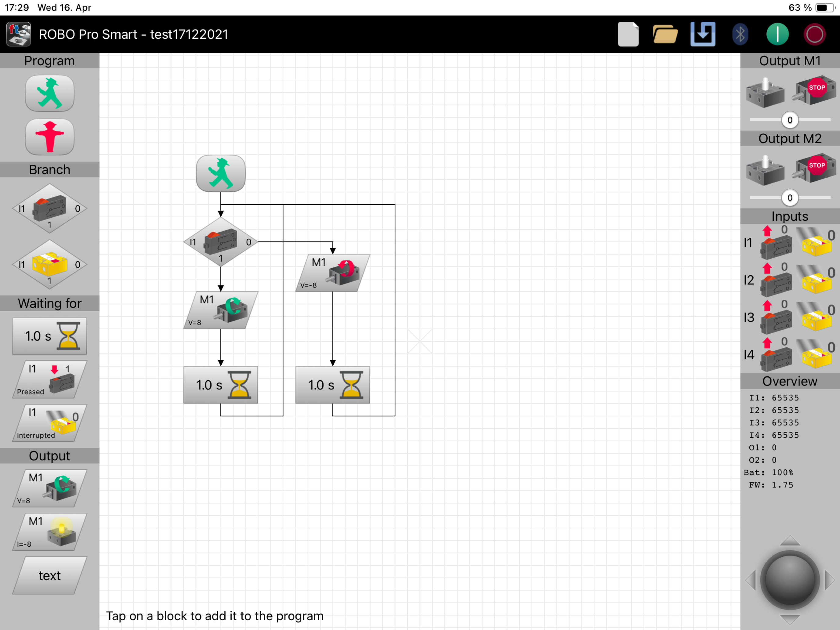Screen dimensions: 840x630
Task: Set input I1 to pushbutton sensor
Action: (776, 242)
